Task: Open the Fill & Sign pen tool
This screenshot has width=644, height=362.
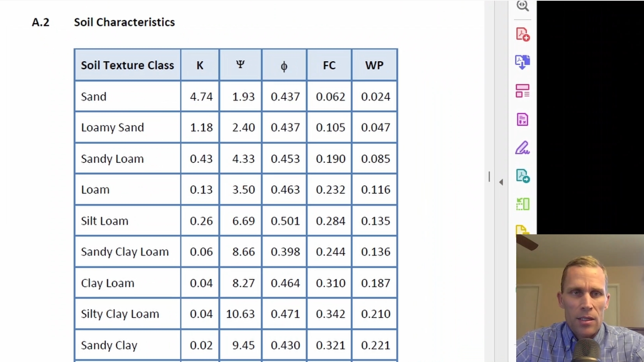Action: coord(522,148)
